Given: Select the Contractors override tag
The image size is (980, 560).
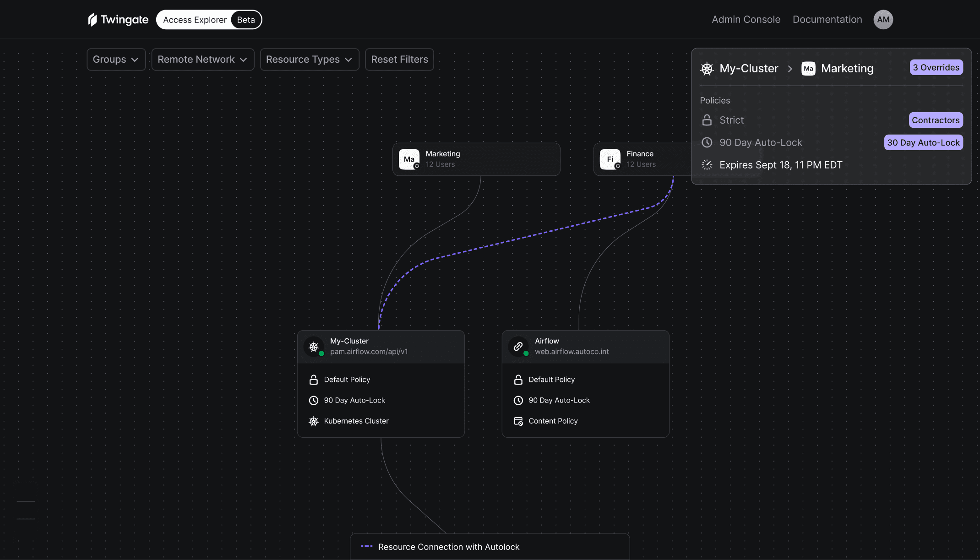Looking at the screenshot, I should [x=936, y=120].
